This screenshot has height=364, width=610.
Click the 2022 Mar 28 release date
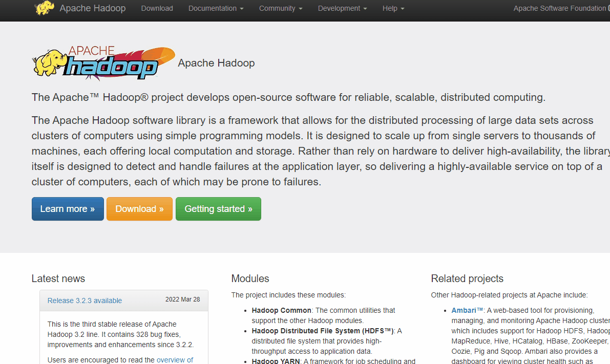[x=182, y=299]
